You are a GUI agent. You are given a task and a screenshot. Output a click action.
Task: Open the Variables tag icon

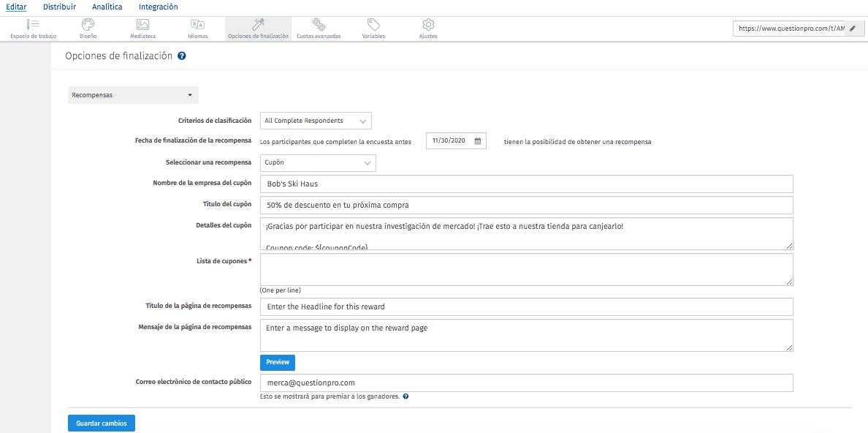[x=373, y=25]
